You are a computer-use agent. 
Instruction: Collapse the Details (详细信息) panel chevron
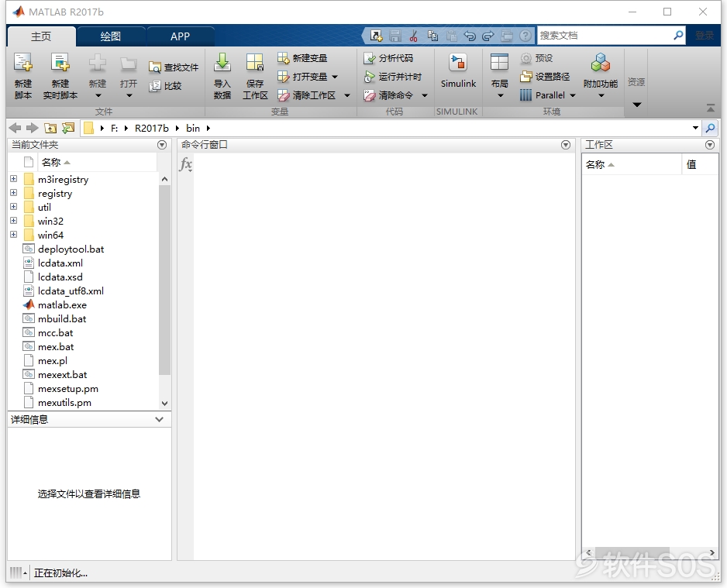[x=159, y=419]
